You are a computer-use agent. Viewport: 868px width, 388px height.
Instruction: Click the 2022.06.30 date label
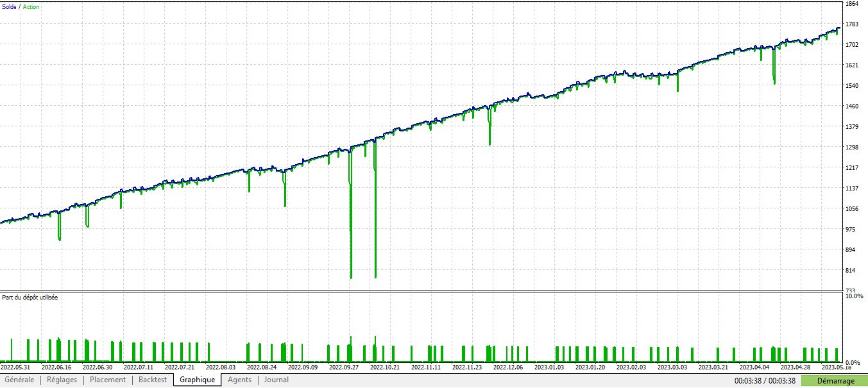pyautogui.click(x=98, y=368)
